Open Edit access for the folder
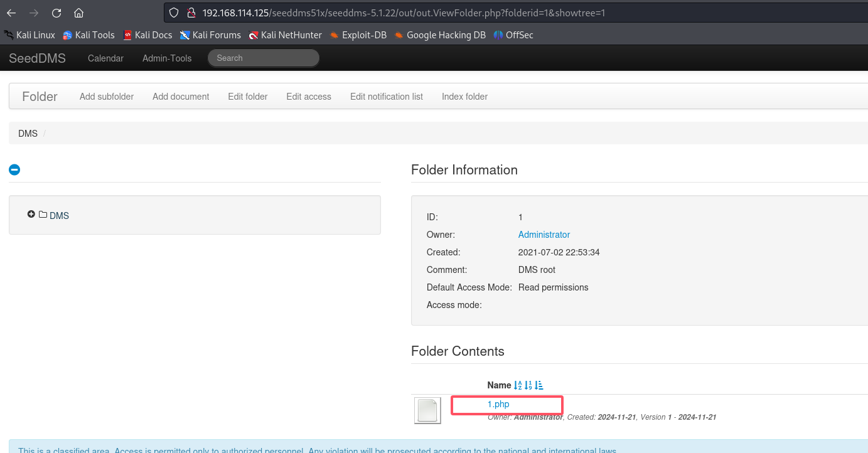Screen dimensions: 868x453 [x=308, y=97]
